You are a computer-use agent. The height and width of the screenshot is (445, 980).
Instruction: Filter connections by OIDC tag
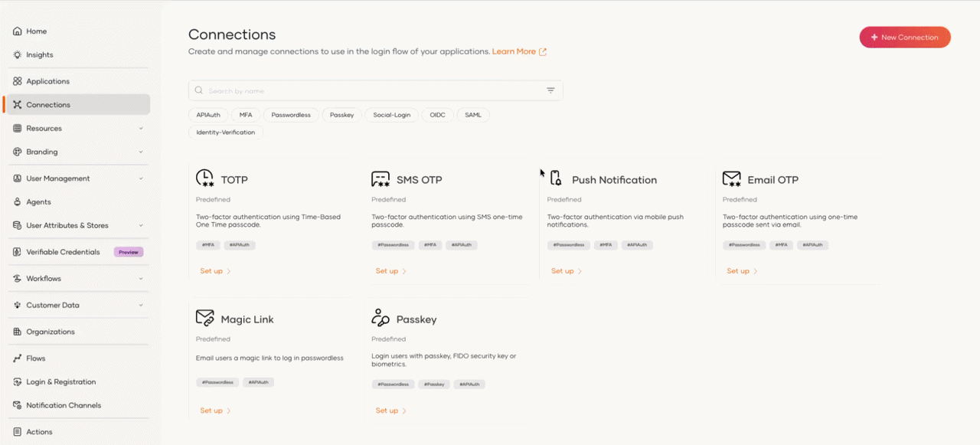[x=438, y=115]
